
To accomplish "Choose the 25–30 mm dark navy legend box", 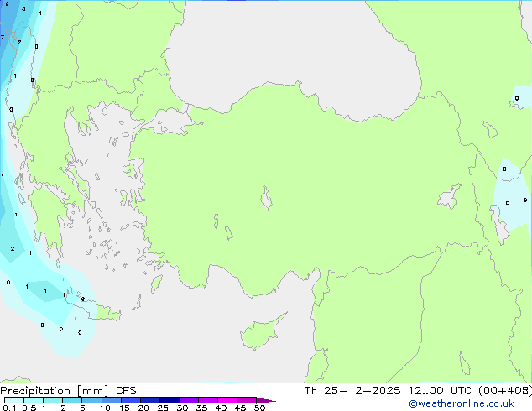I will coord(170,400).
